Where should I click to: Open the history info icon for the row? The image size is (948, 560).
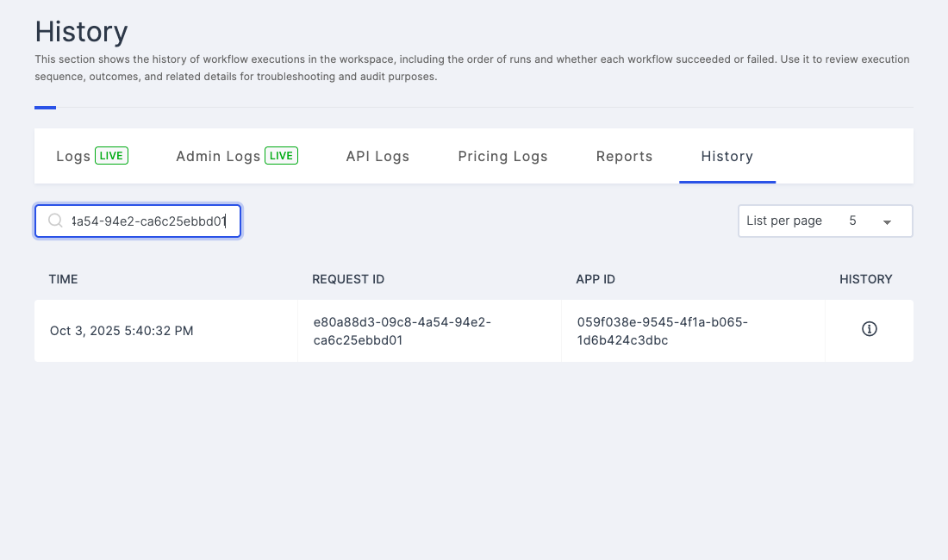(x=869, y=329)
